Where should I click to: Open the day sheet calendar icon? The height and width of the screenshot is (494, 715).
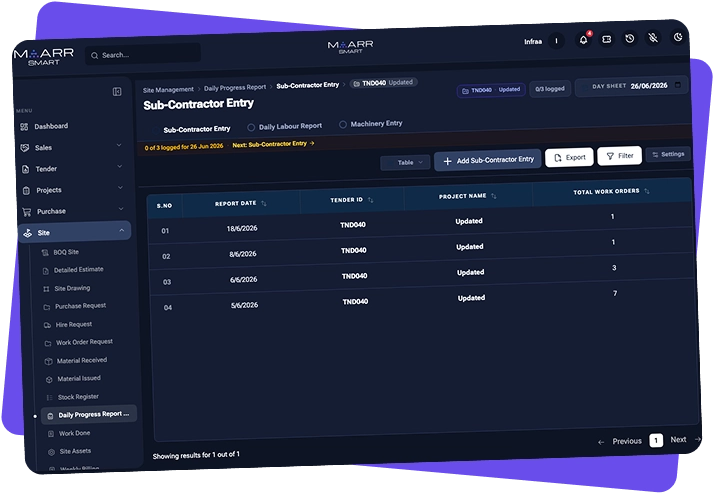click(x=678, y=85)
